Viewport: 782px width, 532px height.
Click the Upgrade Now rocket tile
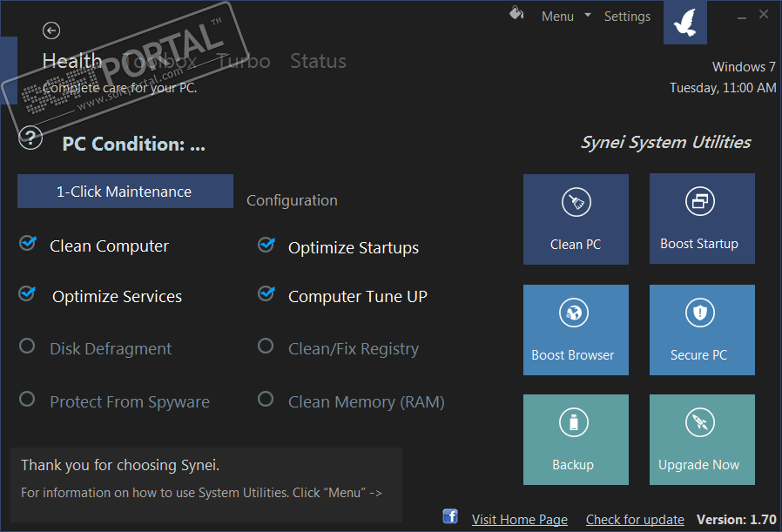[702, 440]
